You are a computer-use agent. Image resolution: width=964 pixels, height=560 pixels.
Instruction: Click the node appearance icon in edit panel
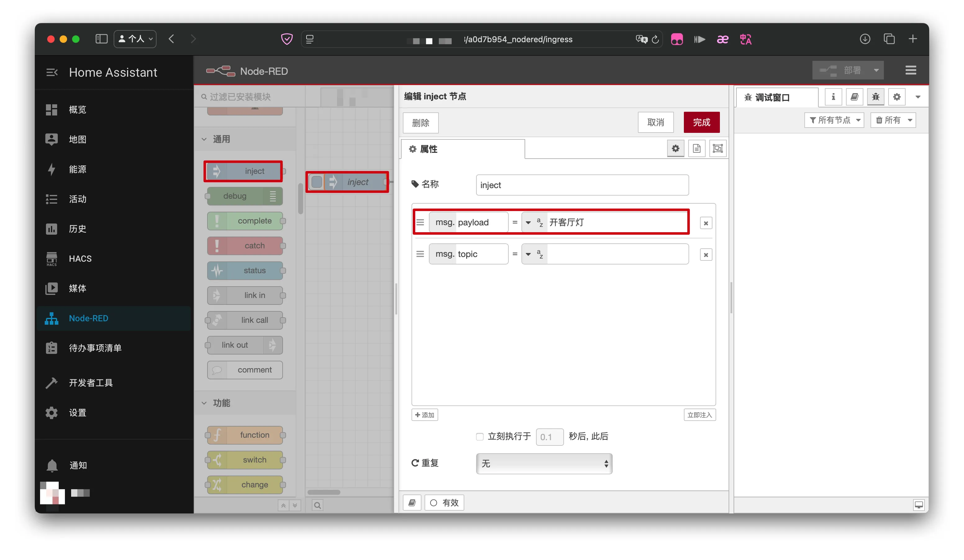(718, 149)
